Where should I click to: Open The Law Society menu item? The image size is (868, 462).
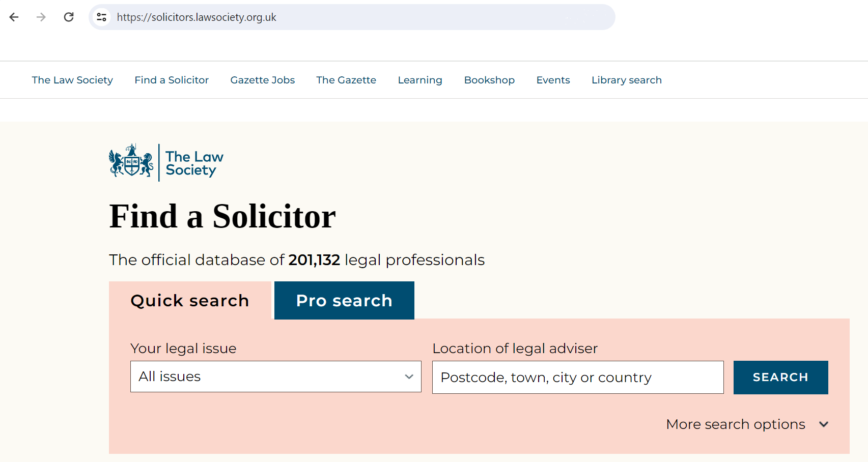click(72, 80)
